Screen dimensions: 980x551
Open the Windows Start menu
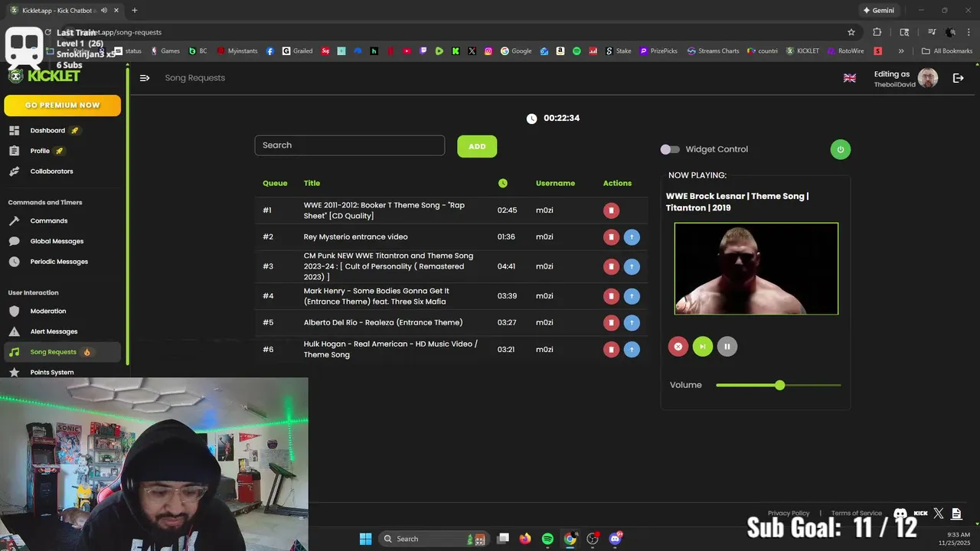click(365, 539)
